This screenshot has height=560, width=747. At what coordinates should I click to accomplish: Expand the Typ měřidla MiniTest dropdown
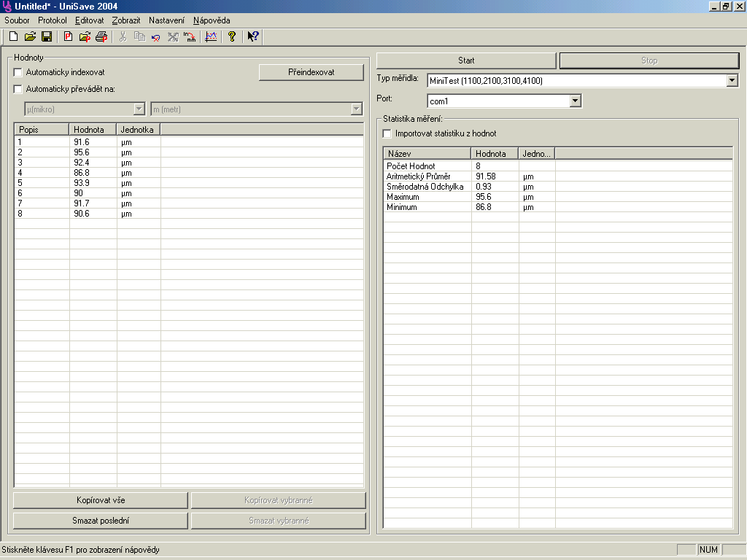(732, 80)
